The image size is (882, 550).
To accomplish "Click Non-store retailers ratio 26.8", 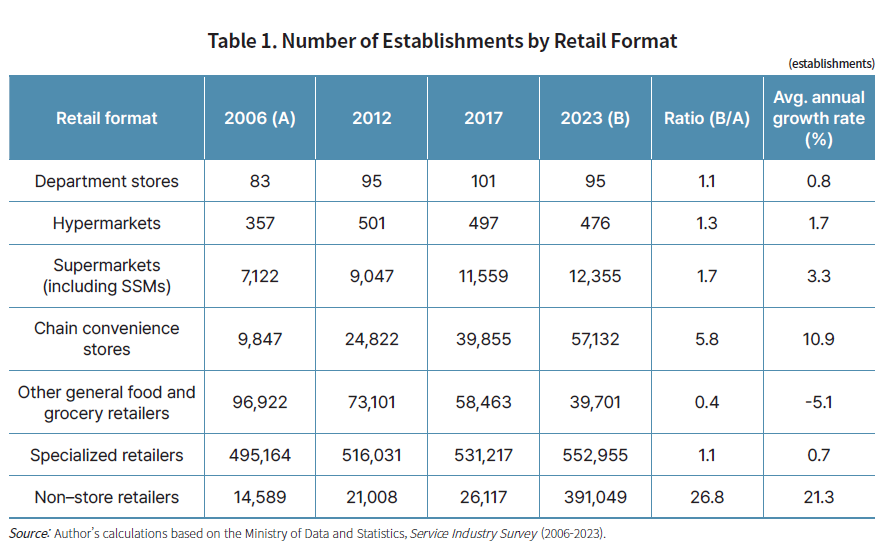I will tap(706, 497).
